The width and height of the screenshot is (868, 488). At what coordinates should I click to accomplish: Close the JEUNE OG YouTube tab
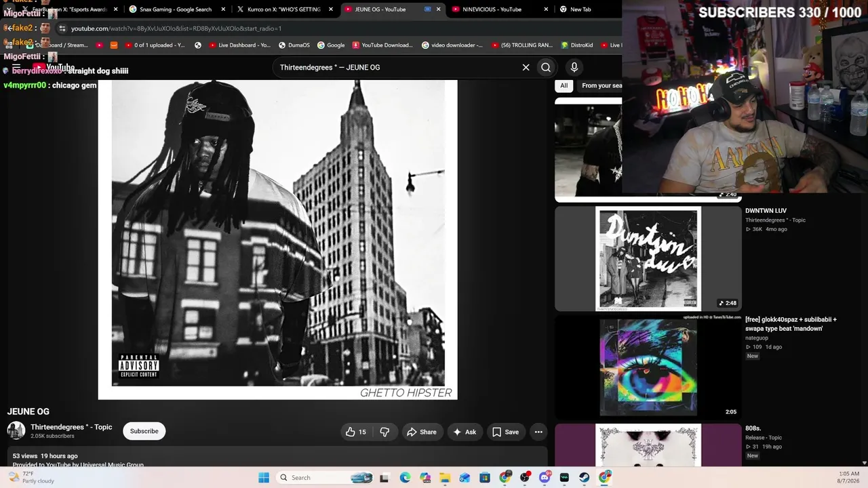438,9
